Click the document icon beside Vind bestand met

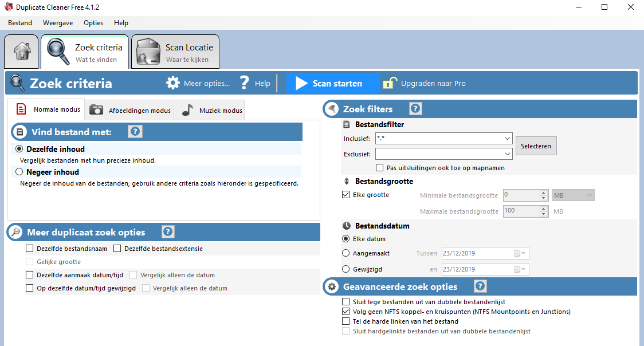pos(19,132)
